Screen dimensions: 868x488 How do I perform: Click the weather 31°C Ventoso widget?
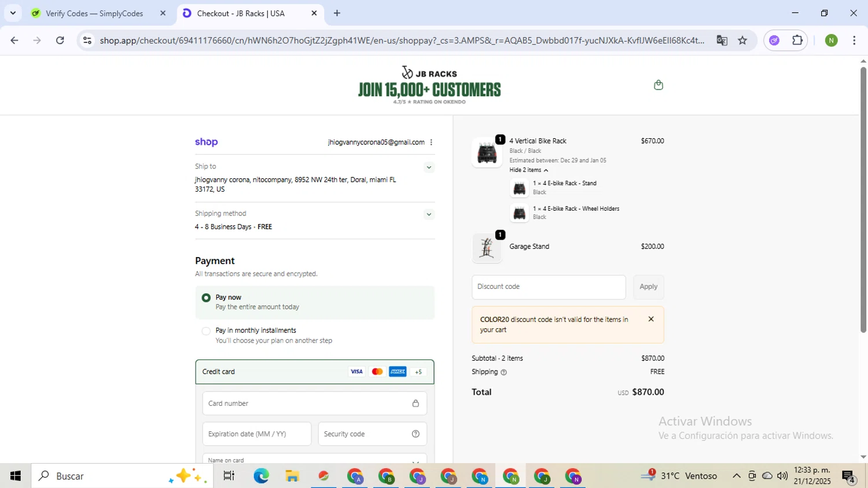[x=679, y=476]
